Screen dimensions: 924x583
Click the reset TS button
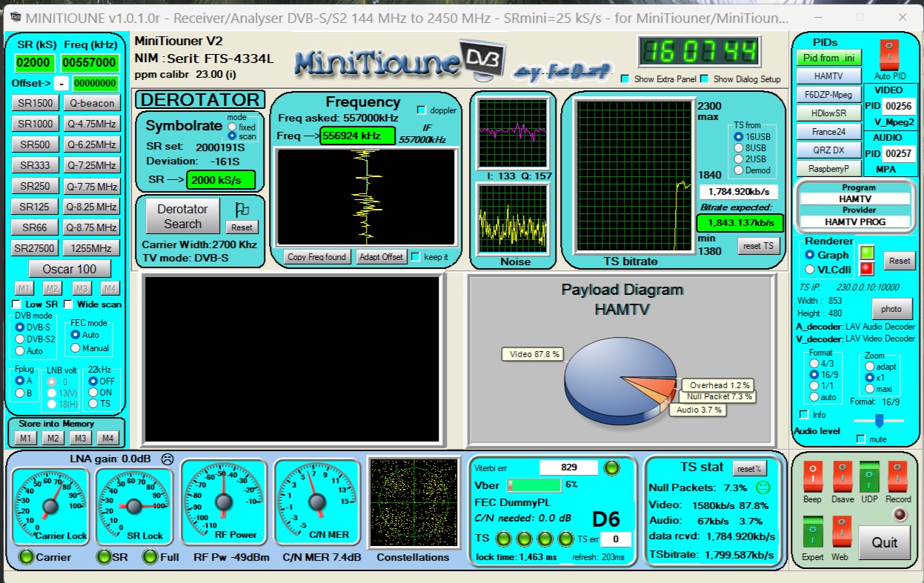click(x=759, y=246)
